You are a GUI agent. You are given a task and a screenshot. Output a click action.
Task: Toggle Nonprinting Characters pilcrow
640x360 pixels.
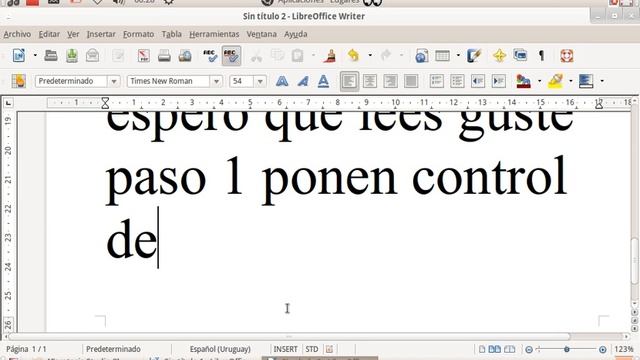[x=542, y=56]
